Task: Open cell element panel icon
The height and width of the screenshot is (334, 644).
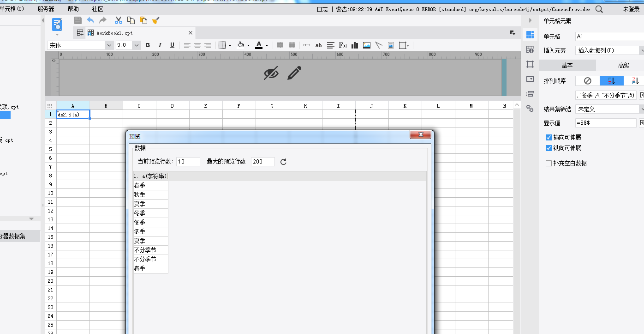Action: point(530,35)
